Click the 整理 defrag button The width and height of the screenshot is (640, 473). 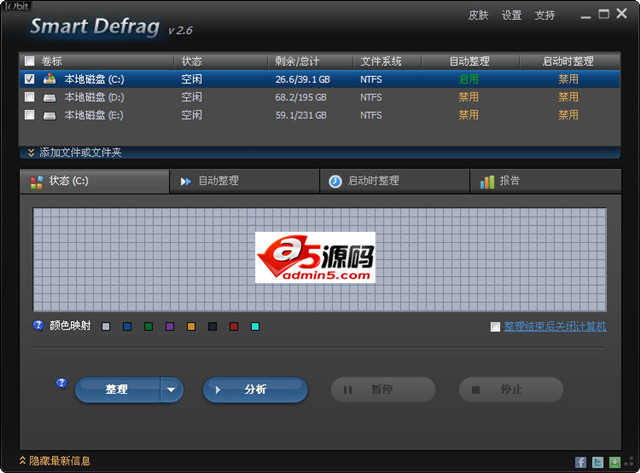tap(117, 390)
